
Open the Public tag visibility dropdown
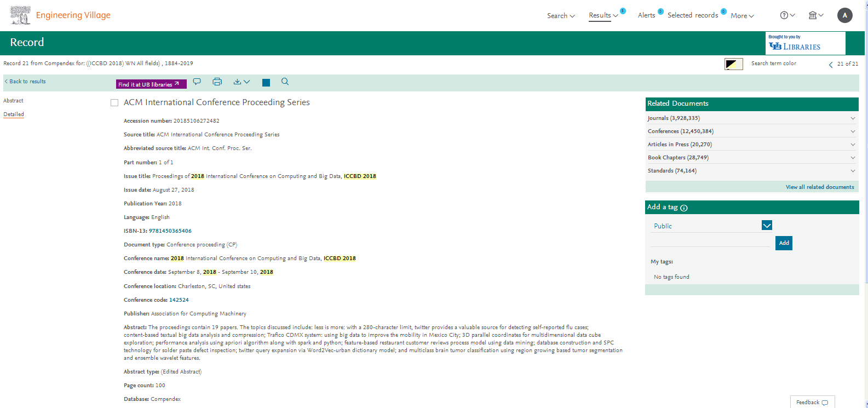(x=767, y=226)
